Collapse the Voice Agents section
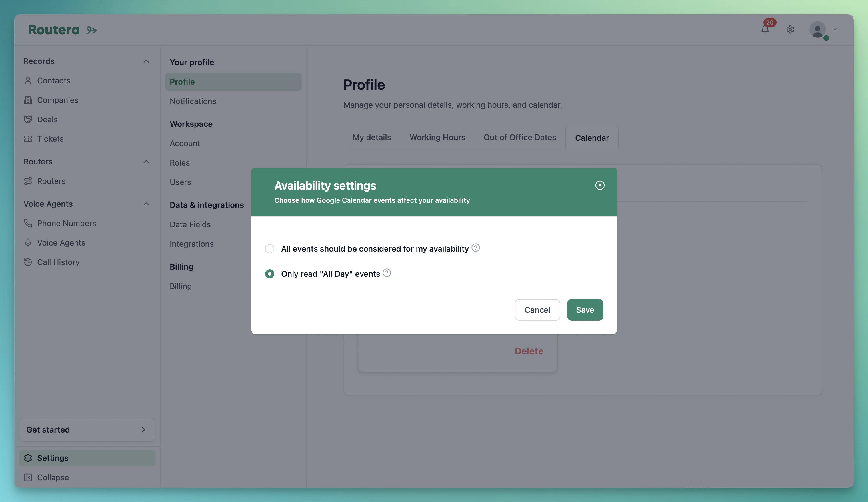Viewport: 868px width, 502px height. [146, 204]
